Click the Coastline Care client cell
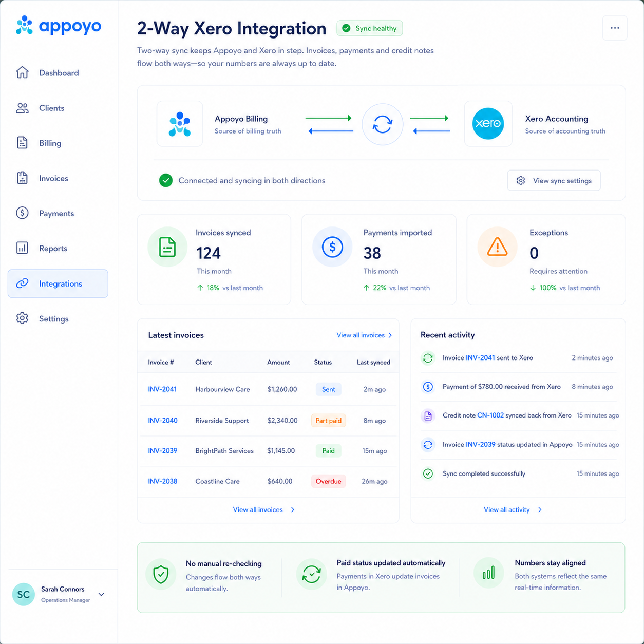This screenshot has width=644, height=644. (x=217, y=481)
